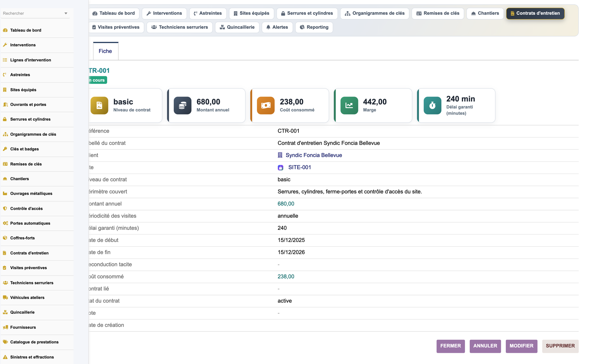This screenshot has width=589, height=364.
Task: Open Quincaillerie in the sidebar
Action: point(22,312)
